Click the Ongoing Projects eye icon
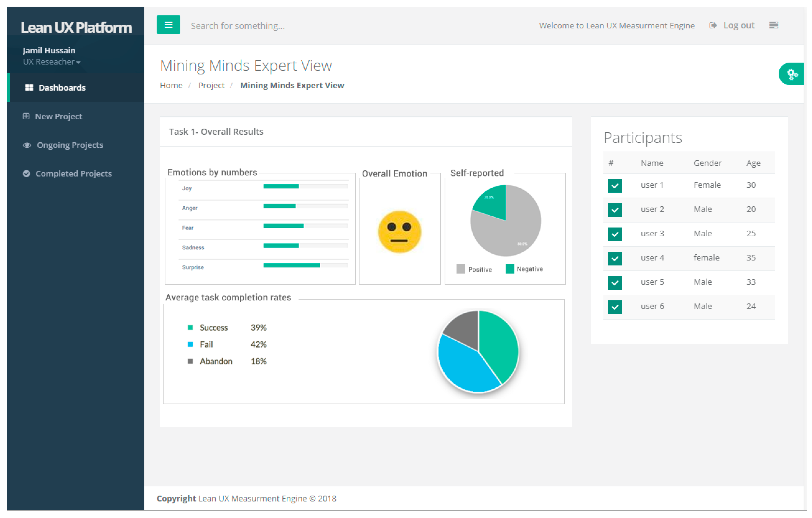 tap(27, 145)
